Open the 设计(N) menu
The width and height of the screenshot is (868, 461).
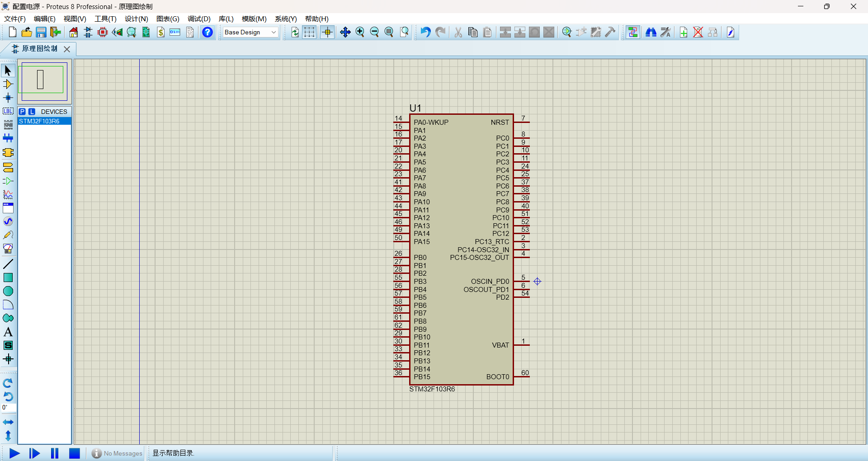137,19
